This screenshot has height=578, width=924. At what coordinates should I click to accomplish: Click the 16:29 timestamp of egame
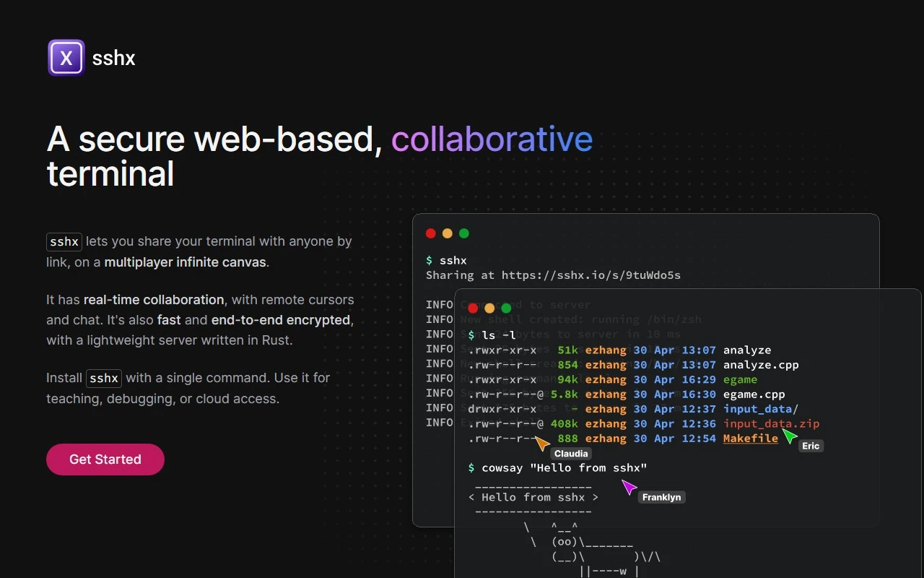(x=699, y=379)
